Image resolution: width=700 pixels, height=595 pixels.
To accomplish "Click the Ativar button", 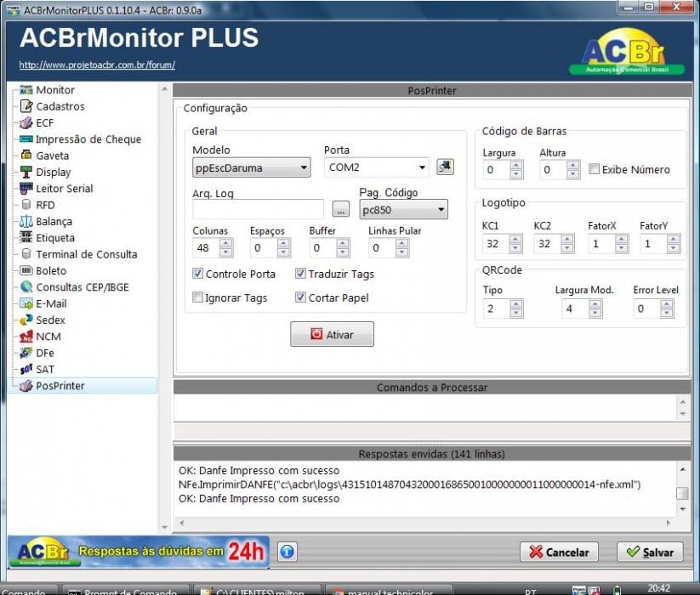I will click(333, 334).
